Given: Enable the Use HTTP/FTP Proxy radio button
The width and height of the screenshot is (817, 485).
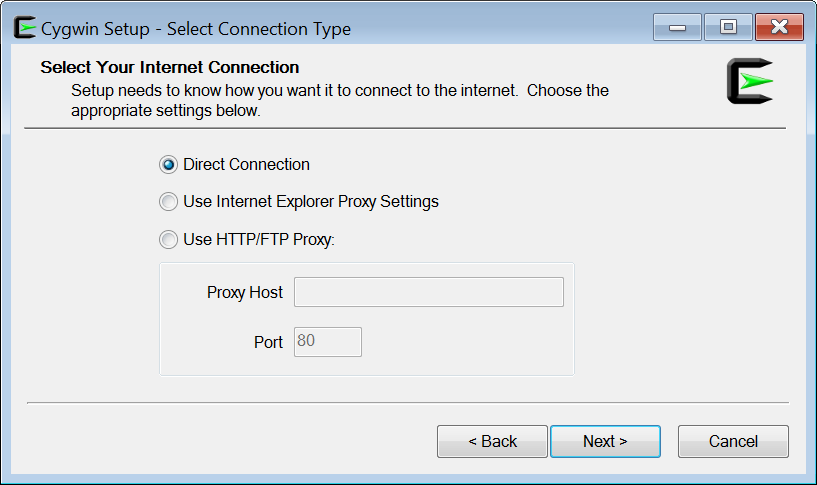Looking at the screenshot, I should tap(168, 240).
